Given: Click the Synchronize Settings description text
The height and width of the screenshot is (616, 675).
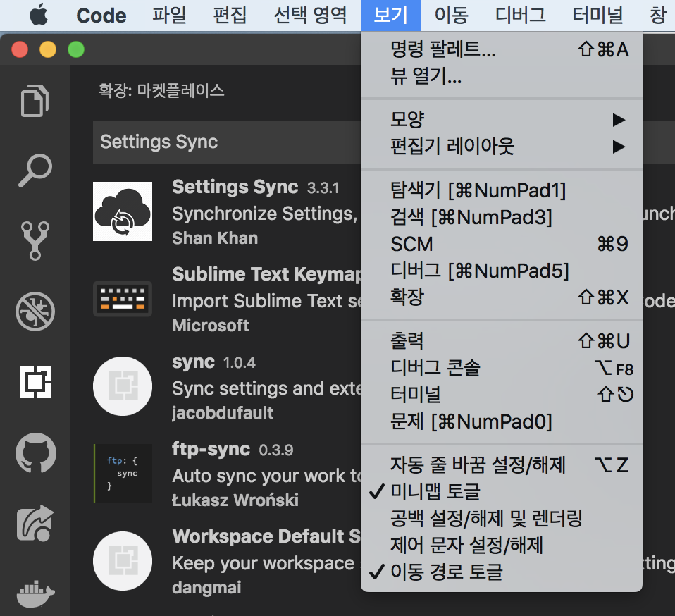Looking at the screenshot, I should coord(265,214).
